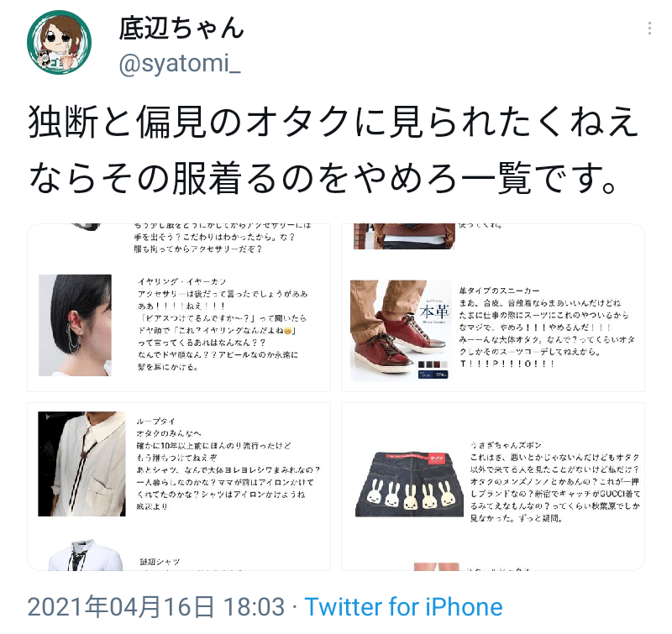Click the @syatomi_ handle
The height and width of the screenshot is (634, 672).
180,64
